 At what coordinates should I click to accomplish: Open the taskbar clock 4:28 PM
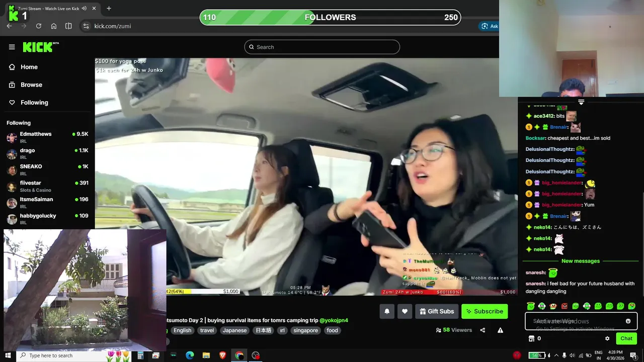(615, 355)
